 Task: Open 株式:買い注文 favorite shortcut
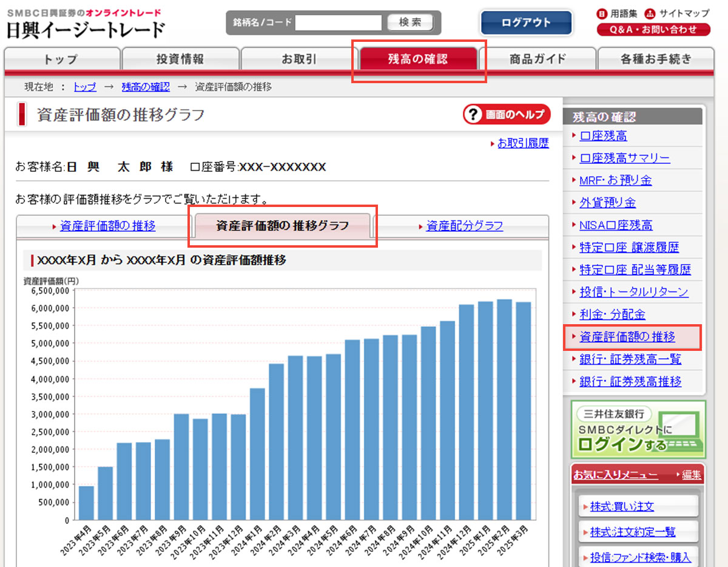pyautogui.click(x=622, y=506)
